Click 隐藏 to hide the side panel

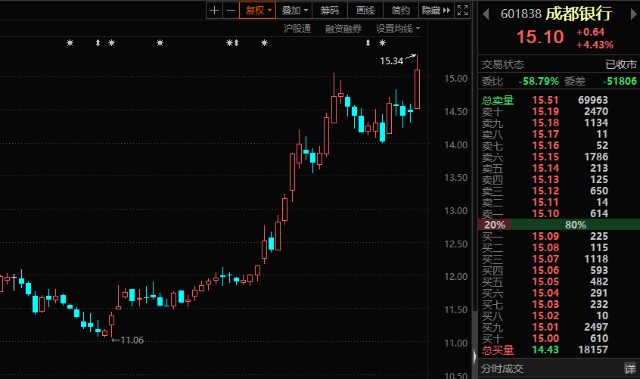coord(436,10)
